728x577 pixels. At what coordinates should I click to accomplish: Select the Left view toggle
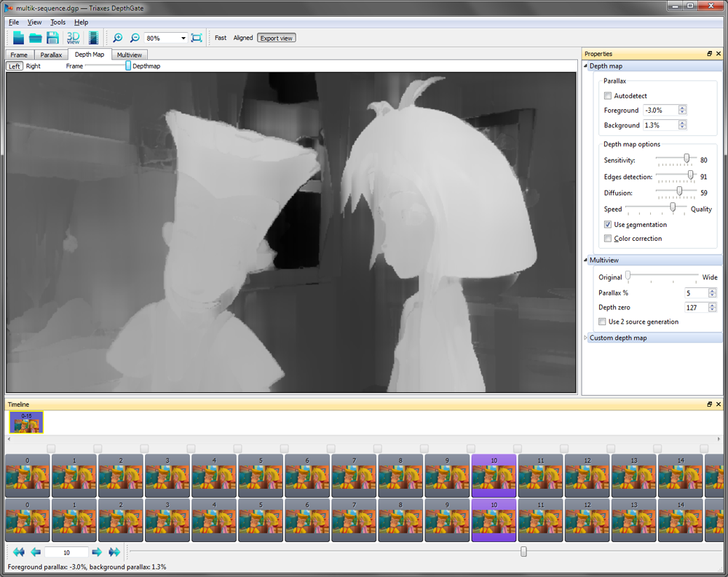(x=15, y=66)
